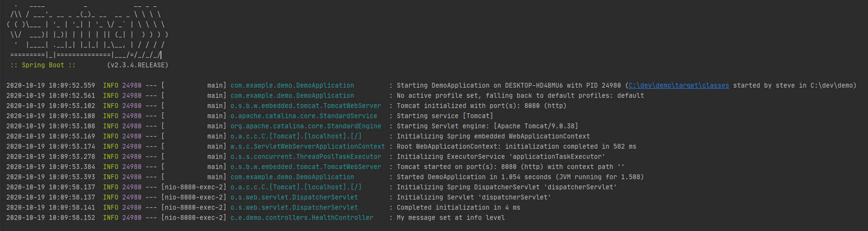868x231 pixels.
Task: Click 'No active profile set' log message
Action: [x=521, y=96]
